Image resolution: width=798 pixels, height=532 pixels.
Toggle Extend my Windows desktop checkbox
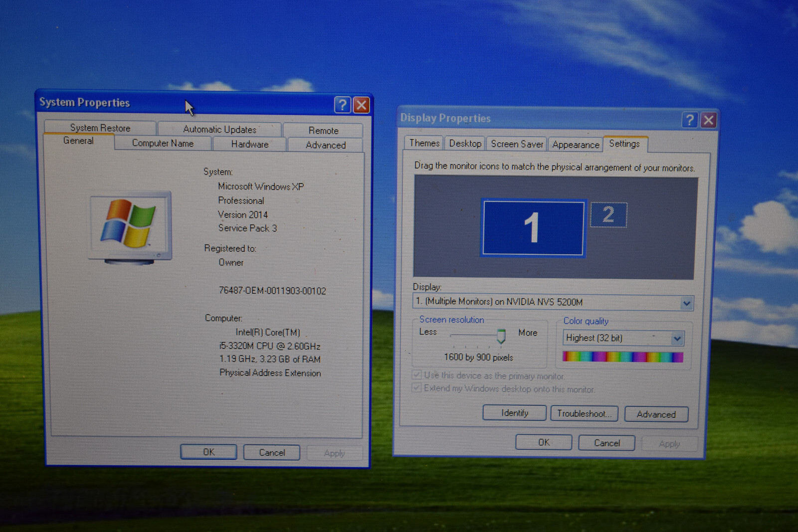[x=417, y=387]
